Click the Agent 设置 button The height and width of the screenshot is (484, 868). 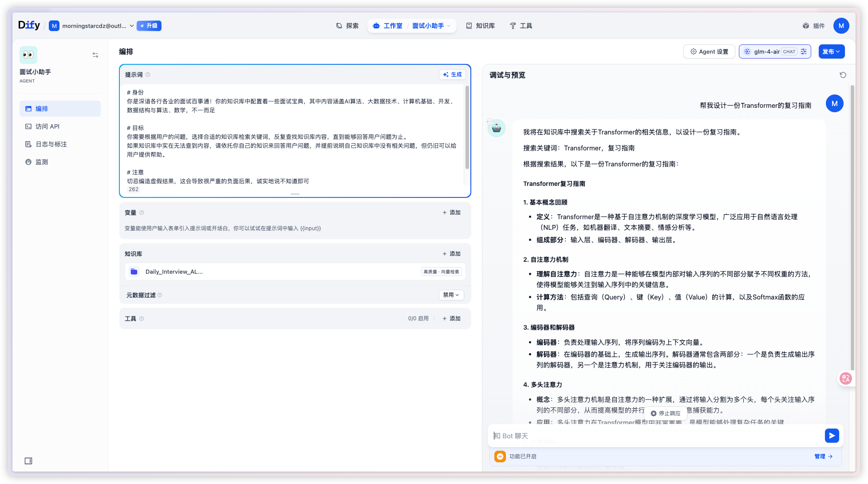(x=709, y=51)
